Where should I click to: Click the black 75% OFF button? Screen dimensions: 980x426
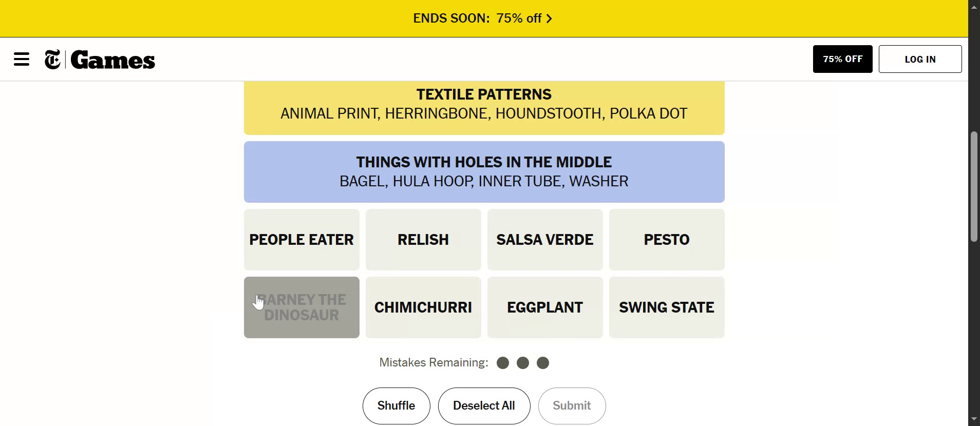842,59
